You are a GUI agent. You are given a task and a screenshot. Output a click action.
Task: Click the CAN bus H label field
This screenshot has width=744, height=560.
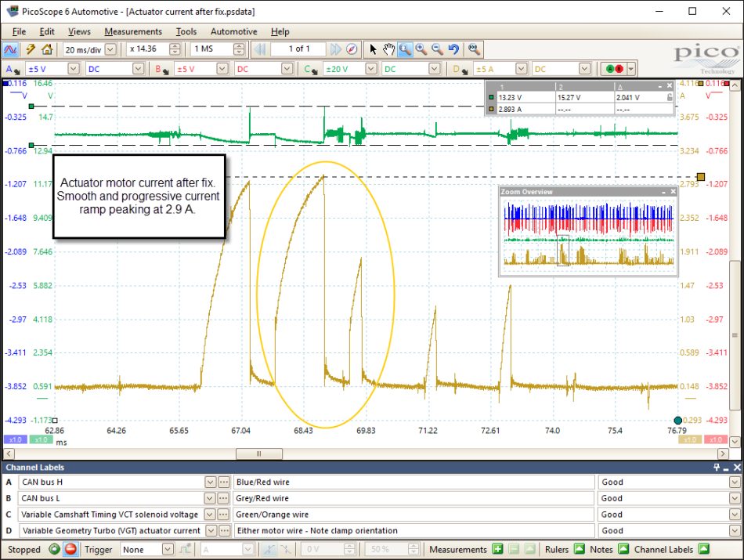pyautogui.click(x=111, y=482)
